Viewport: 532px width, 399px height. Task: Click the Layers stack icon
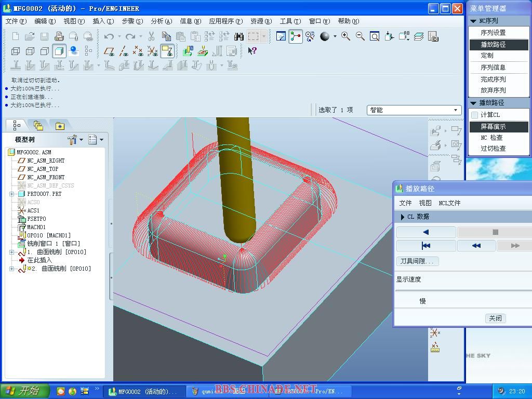click(419, 36)
